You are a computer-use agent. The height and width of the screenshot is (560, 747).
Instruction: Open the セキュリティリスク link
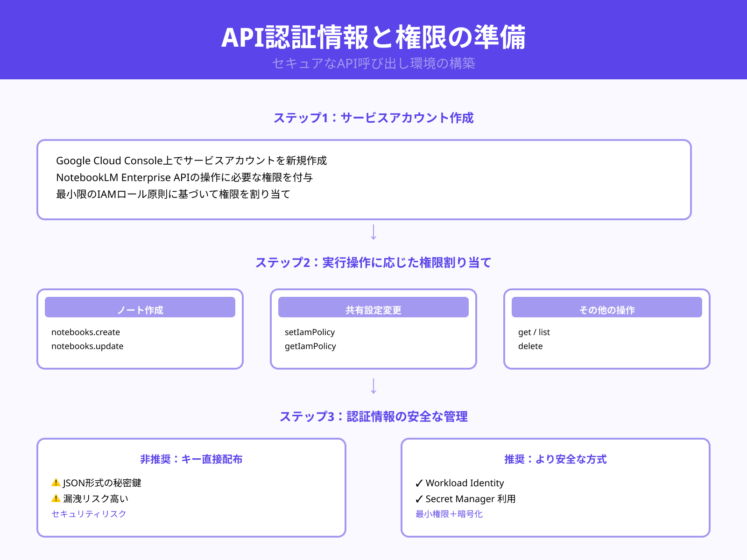click(x=88, y=514)
